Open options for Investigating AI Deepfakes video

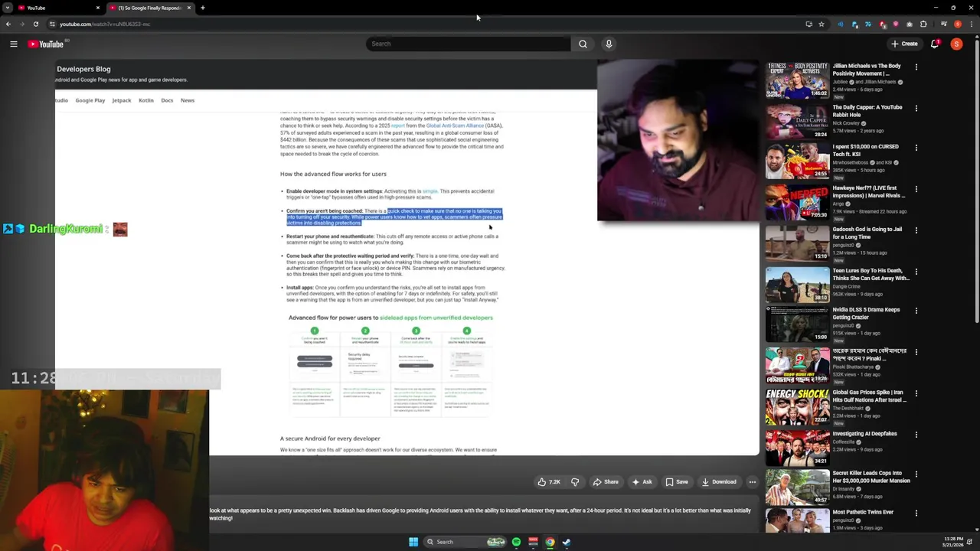coord(916,435)
